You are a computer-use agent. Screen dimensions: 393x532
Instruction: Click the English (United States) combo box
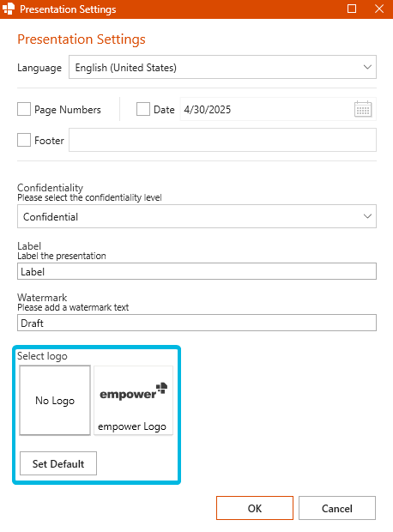222,67
